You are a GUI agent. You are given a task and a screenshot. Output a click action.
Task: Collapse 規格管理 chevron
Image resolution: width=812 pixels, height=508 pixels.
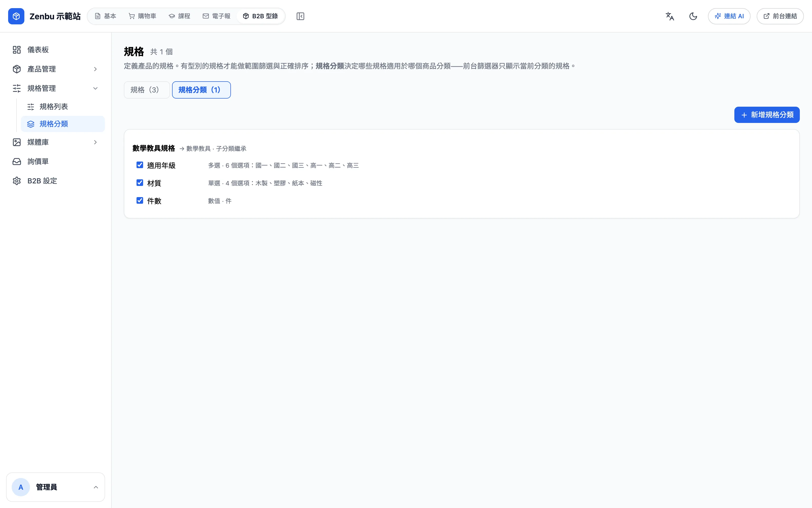(x=95, y=88)
